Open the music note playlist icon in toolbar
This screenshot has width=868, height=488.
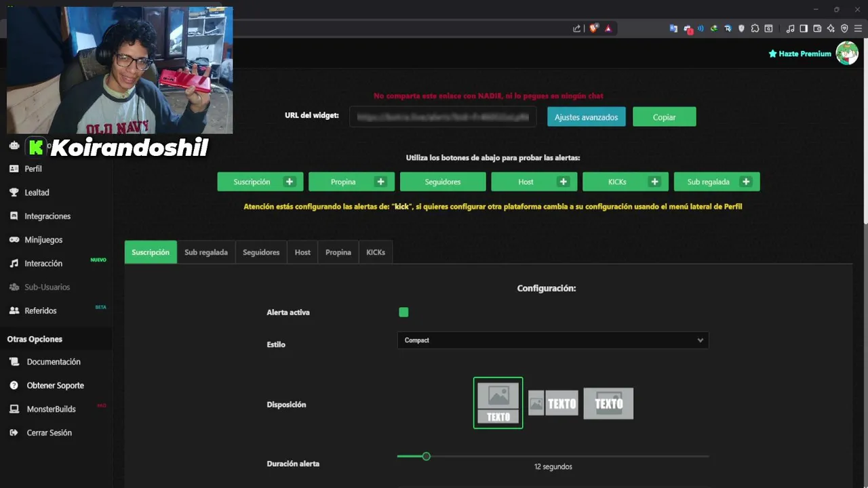(790, 28)
